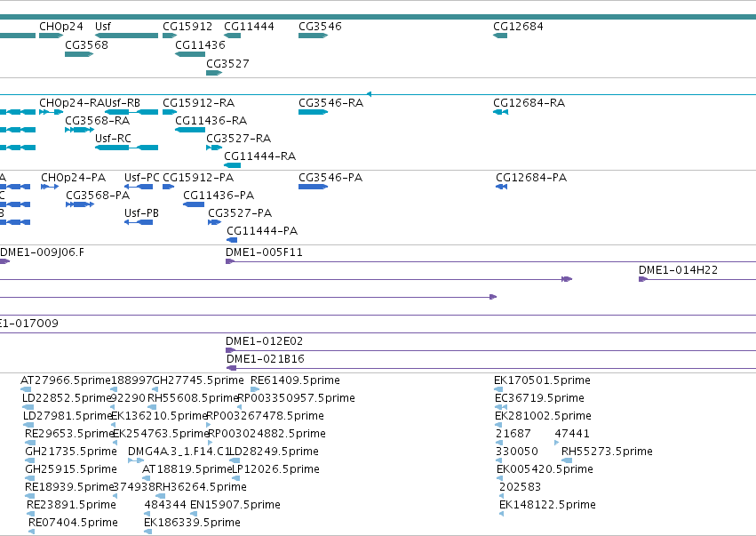Viewport: 756px width, 536px height.
Task: Select EST GH25915.5prime label
Action: pos(71,469)
